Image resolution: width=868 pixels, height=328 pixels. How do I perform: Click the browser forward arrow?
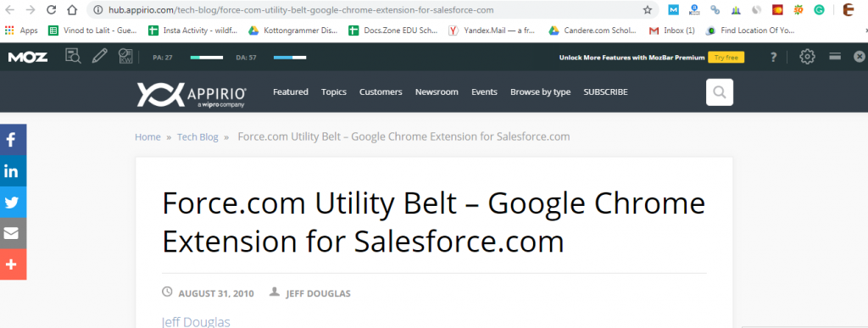tap(31, 10)
